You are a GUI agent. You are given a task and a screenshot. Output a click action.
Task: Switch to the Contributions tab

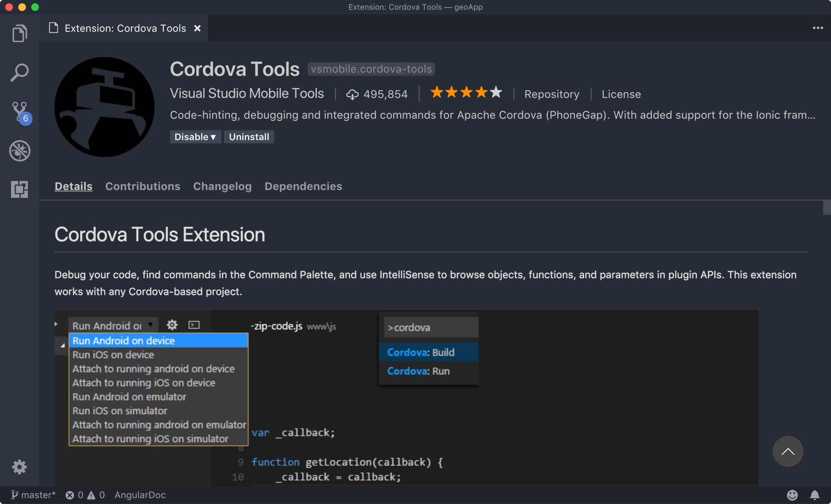[x=143, y=186]
